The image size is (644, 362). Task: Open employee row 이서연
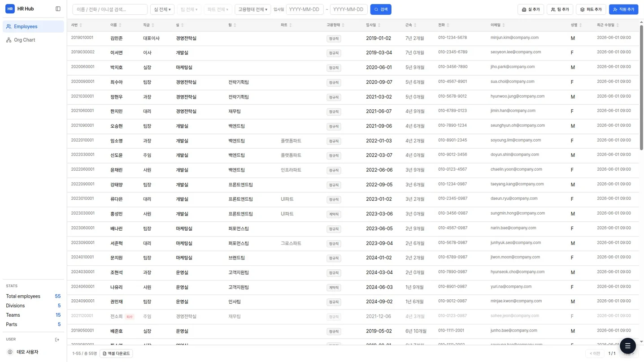[353, 53]
